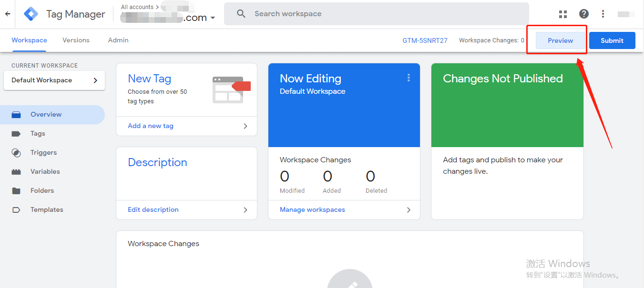Click the Folders icon in sidebar
This screenshot has height=288, width=644.
tap(16, 191)
